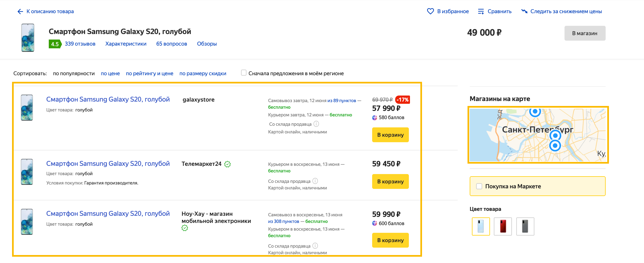Enable the 'Покупка на Маркете' checkbox
The image size is (644, 263).
[x=479, y=186]
